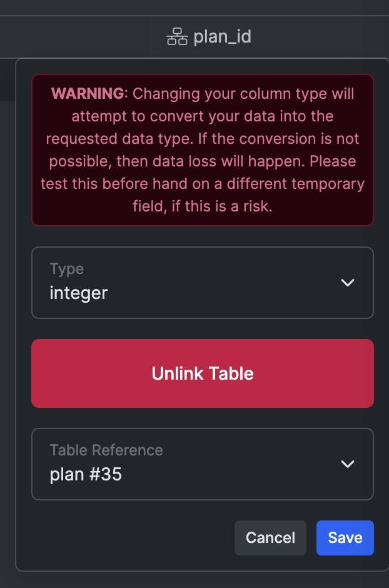The height and width of the screenshot is (588, 389).
Task: Click the empty column header left of plan_id
Action: pyautogui.click(x=75, y=37)
